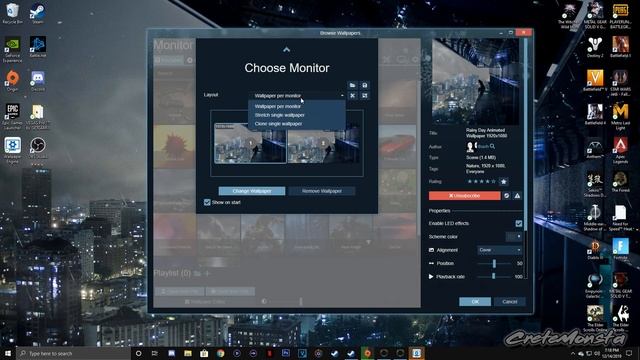Click the Steam workshop icon beside Unsubscribe

[507, 196]
